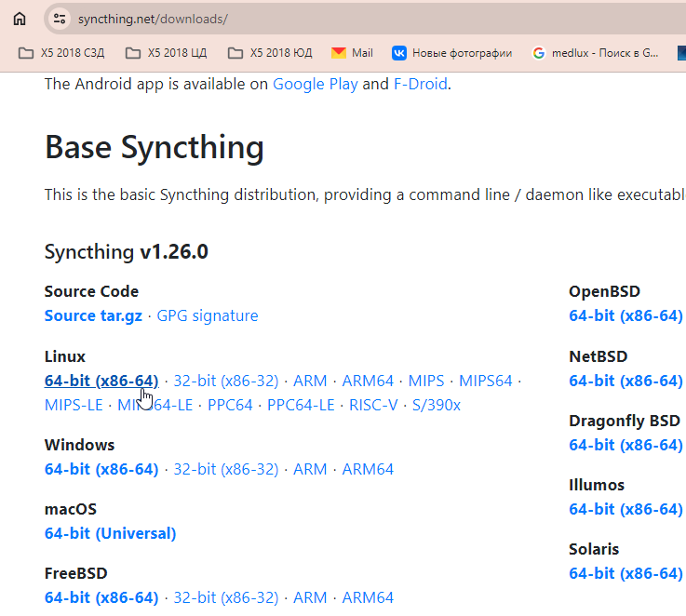This screenshot has width=686, height=616.
Task: Download FreeBSD ARM build
Action: pyautogui.click(x=310, y=598)
